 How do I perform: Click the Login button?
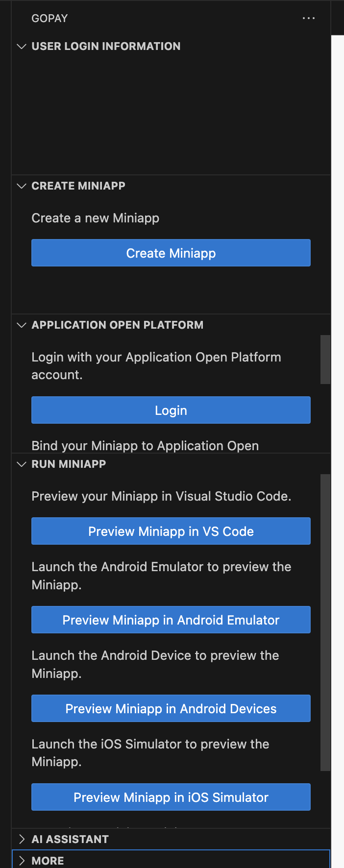pyautogui.click(x=171, y=410)
